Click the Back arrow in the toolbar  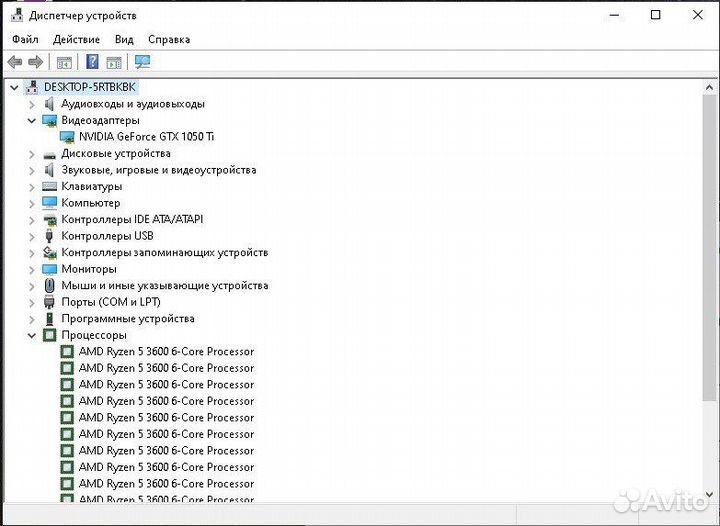click(15, 62)
